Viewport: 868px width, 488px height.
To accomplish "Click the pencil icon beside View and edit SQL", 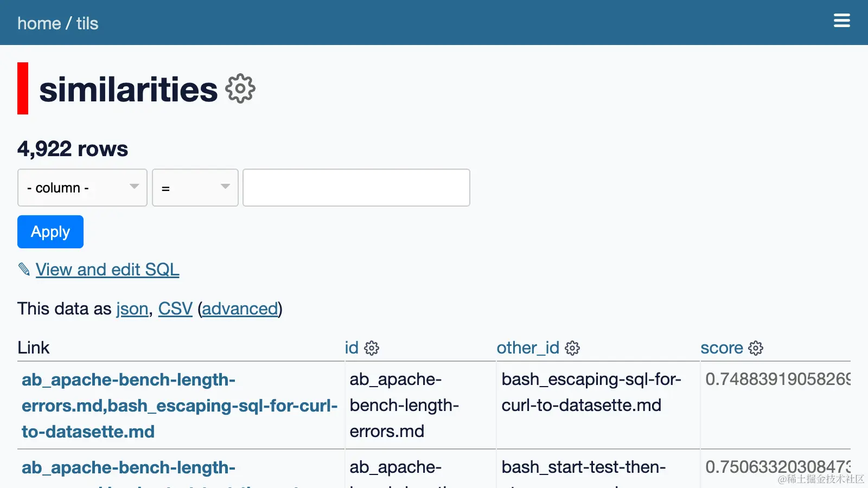I will pos(24,269).
